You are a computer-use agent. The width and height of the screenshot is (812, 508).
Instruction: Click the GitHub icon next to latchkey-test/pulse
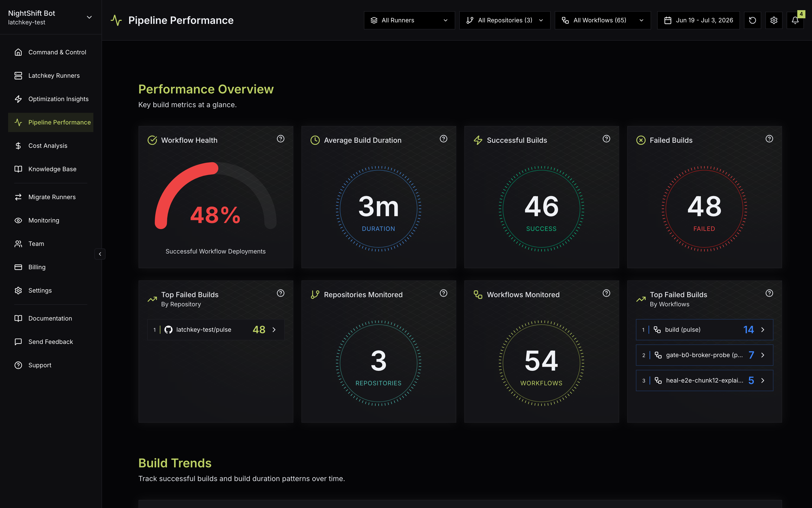[x=168, y=330]
